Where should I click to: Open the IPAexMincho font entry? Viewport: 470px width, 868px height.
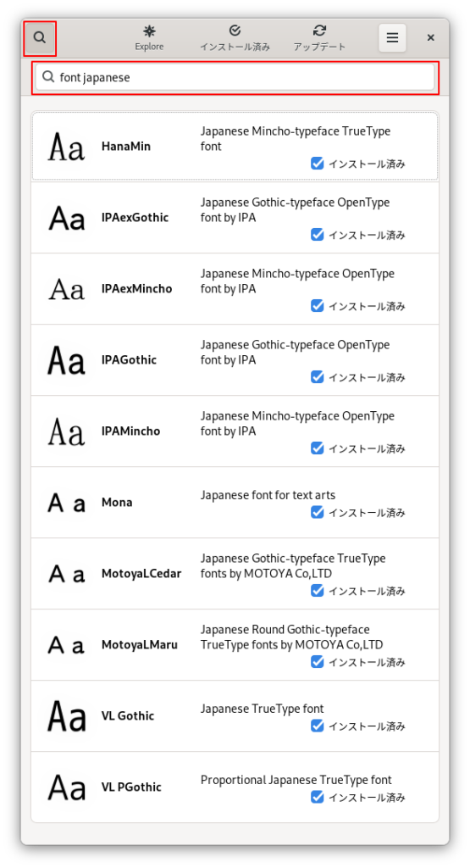click(x=235, y=289)
